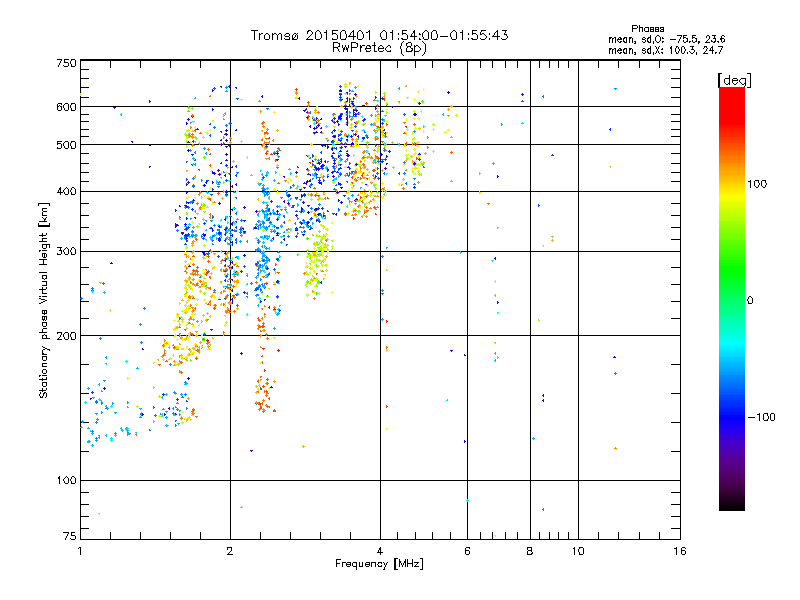Click the y-axis tick label '600'
The height and width of the screenshot is (600, 800).
(x=66, y=107)
